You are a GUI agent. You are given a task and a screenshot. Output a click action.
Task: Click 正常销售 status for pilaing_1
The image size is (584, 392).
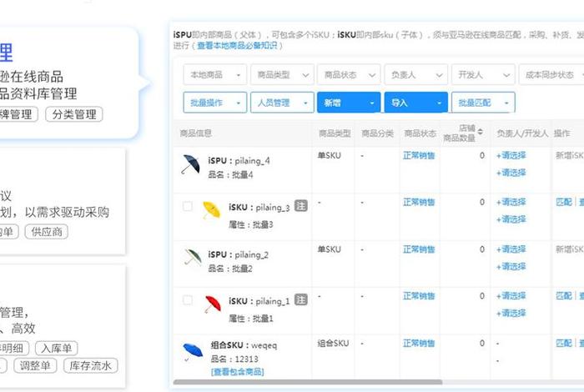click(419, 296)
